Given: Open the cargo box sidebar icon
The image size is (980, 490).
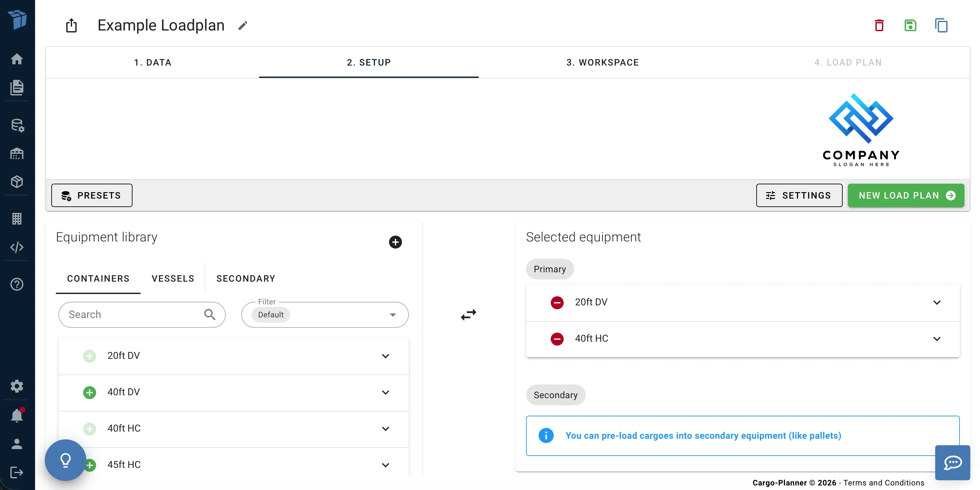Looking at the screenshot, I should (x=17, y=182).
